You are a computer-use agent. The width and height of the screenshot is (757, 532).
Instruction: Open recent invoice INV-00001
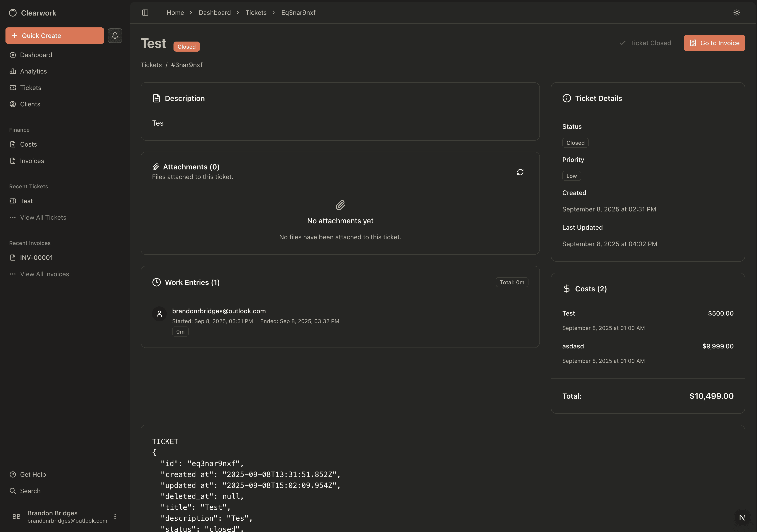tap(36, 258)
